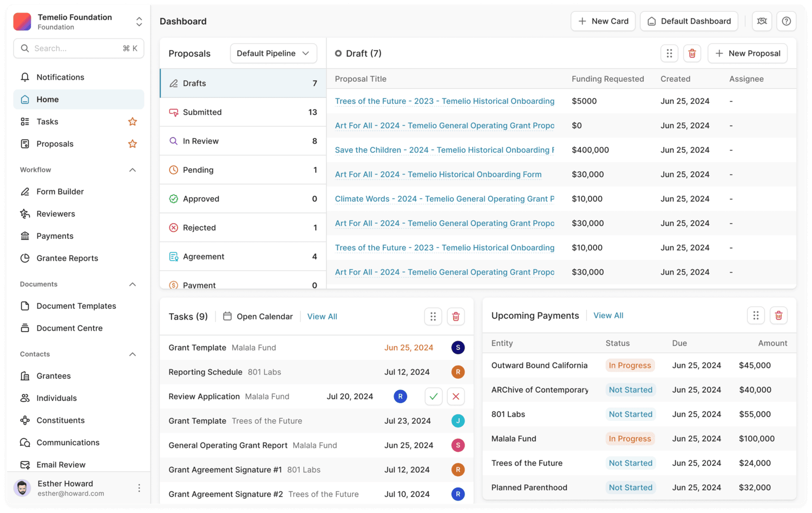The height and width of the screenshot is (513, 812).
Task: Open the Tasks card drag-handle grid icon
Action: pyautogui.click(x=433, y=316)
